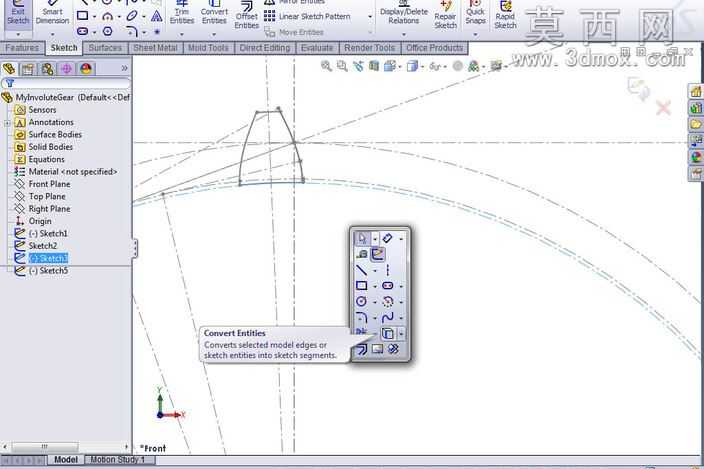Click Offset Entities in the ribbon
704x469 pixels.
pyautogui.click(x=246, y=16)
